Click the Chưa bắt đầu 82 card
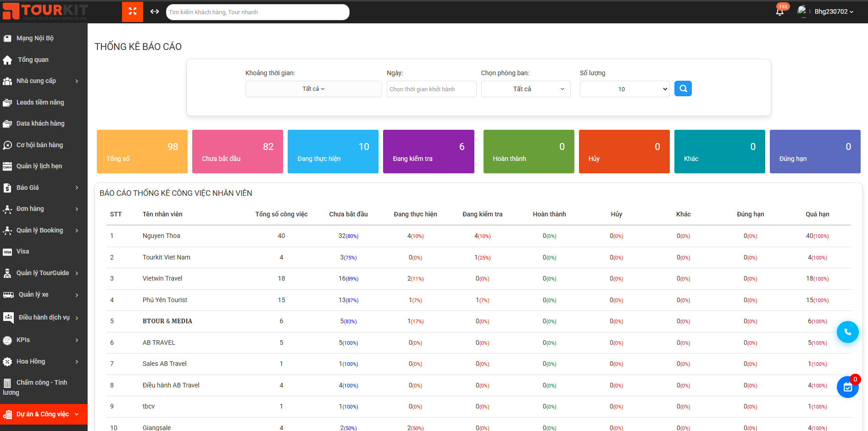 click(x=238, y=151)
